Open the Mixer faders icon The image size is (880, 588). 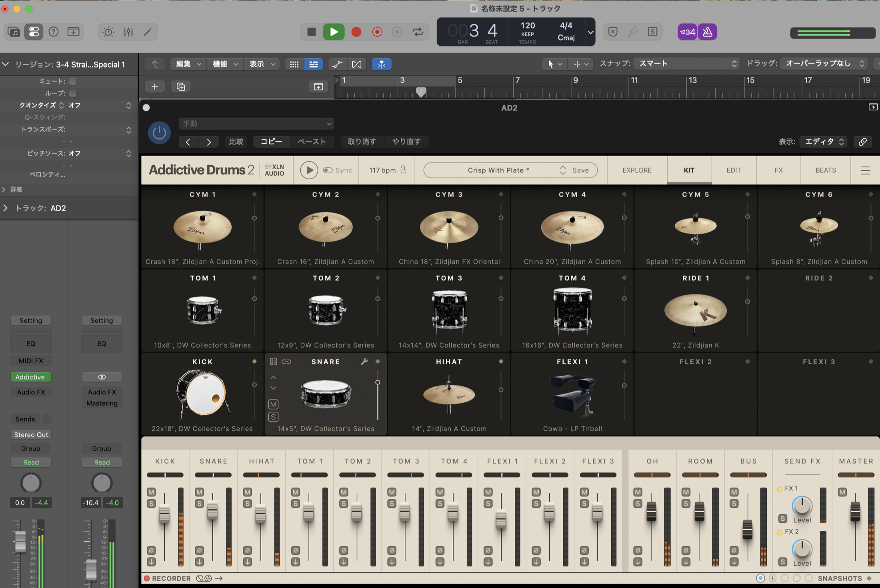(128, 32)
